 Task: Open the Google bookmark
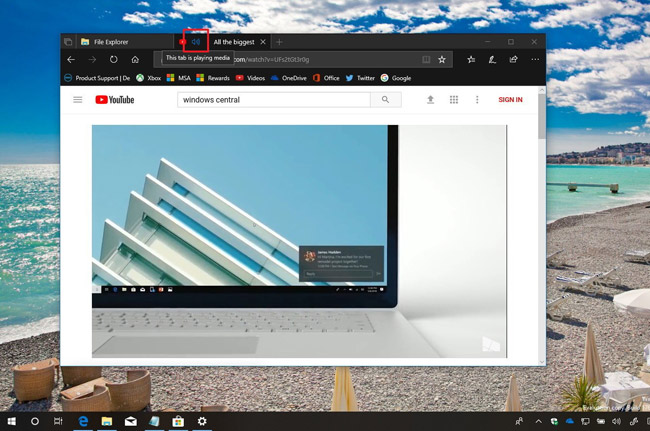click(396, 78)
